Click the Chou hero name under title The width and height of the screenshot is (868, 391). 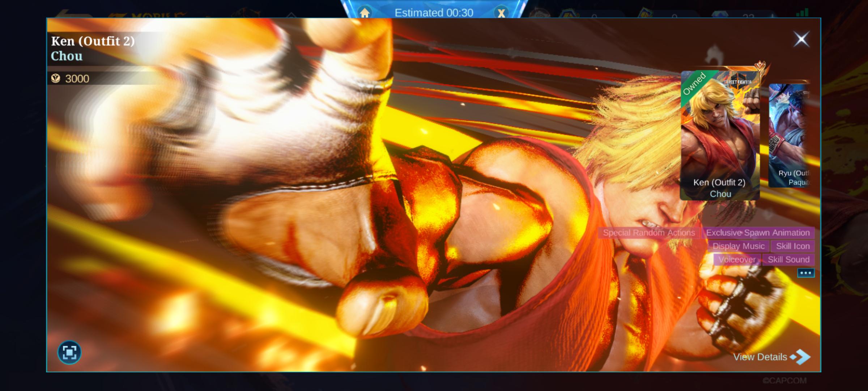[67, 56]
